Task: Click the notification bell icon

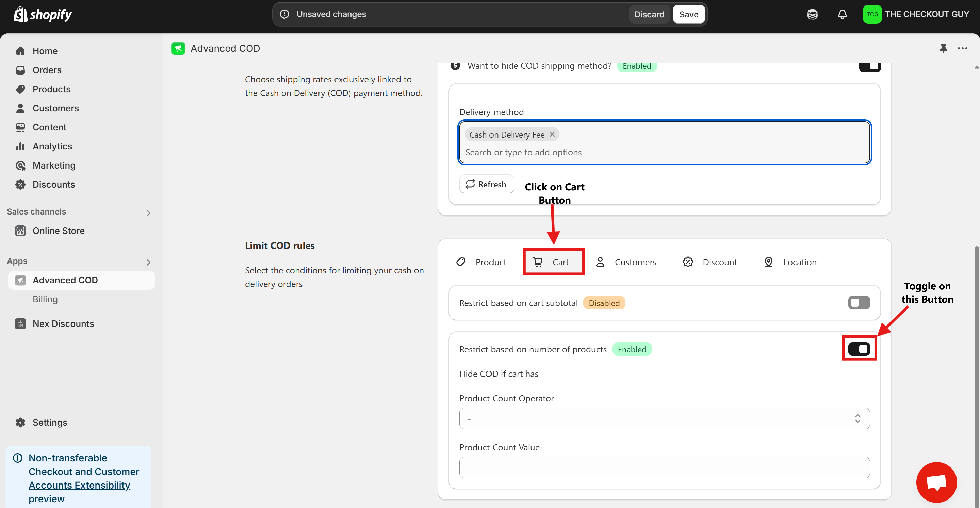Action: tap(842, 14)
